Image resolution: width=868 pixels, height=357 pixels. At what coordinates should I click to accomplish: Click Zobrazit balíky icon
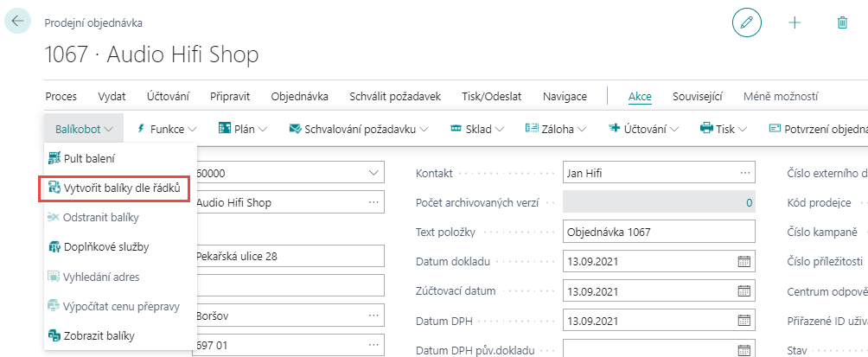54,335
